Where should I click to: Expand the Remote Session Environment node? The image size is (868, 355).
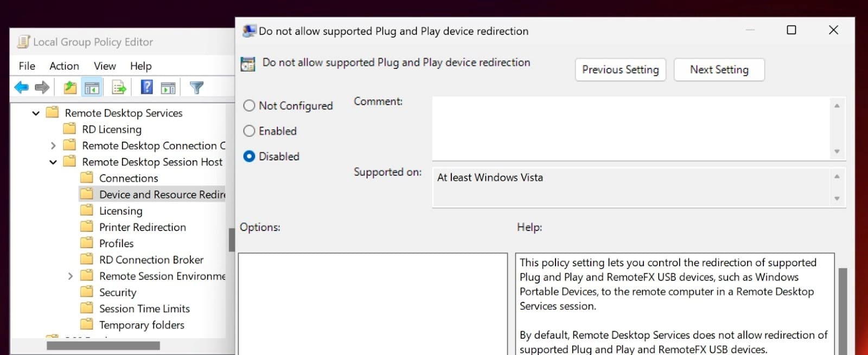pos(71,276)
